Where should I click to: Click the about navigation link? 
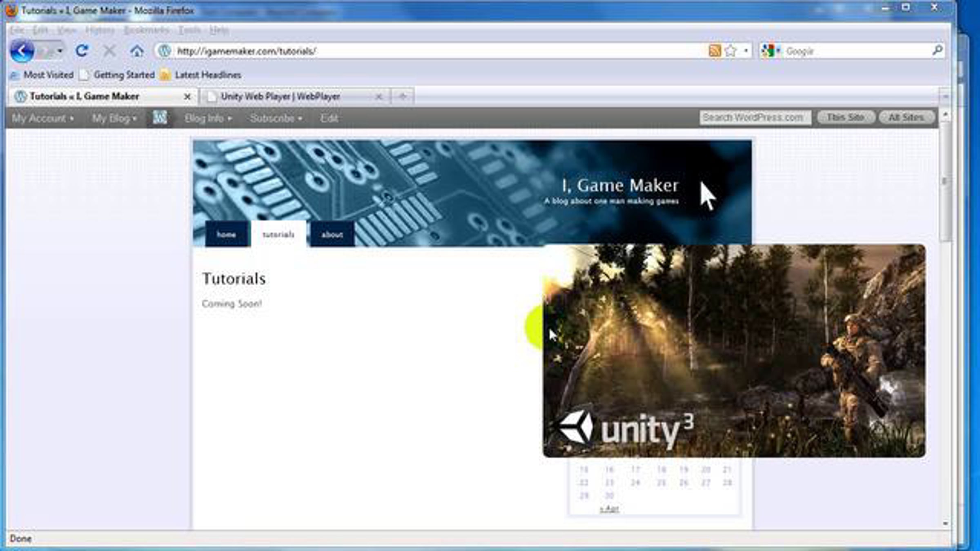point(332,234)
